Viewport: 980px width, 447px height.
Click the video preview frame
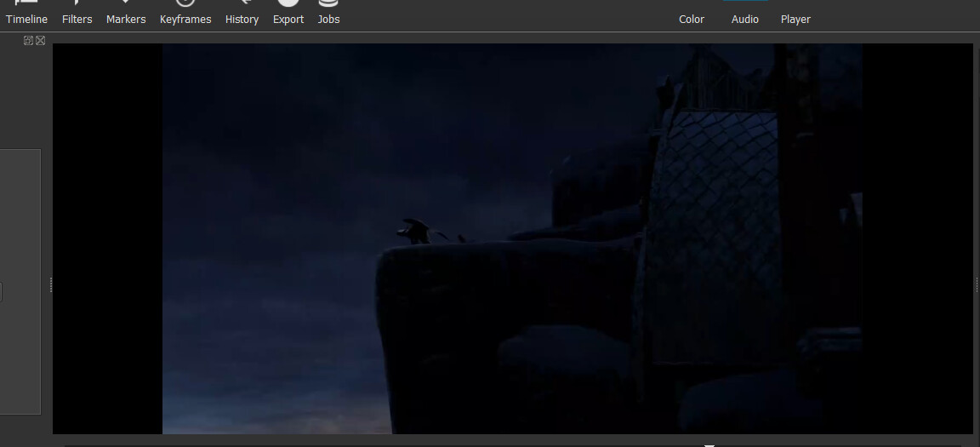(x=512, y=238)
